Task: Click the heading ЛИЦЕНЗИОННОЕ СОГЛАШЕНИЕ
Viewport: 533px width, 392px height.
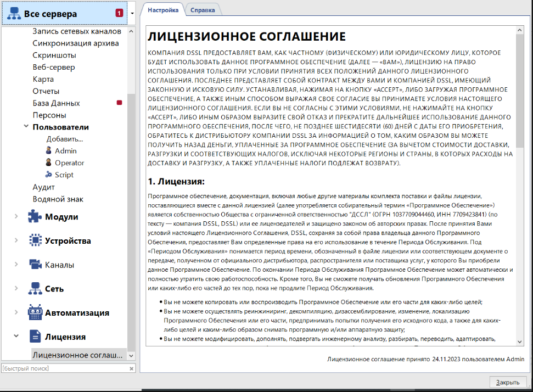Action: pos(247,36)
